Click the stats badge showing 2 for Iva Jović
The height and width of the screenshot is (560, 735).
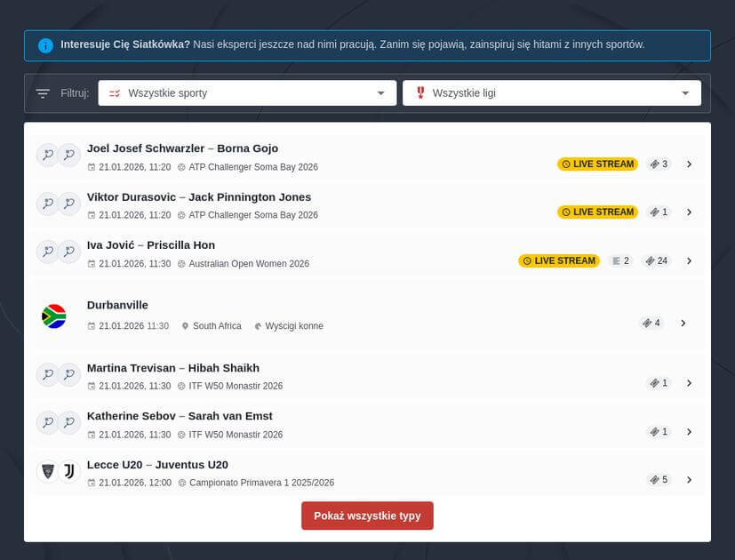tap(619, 261)
